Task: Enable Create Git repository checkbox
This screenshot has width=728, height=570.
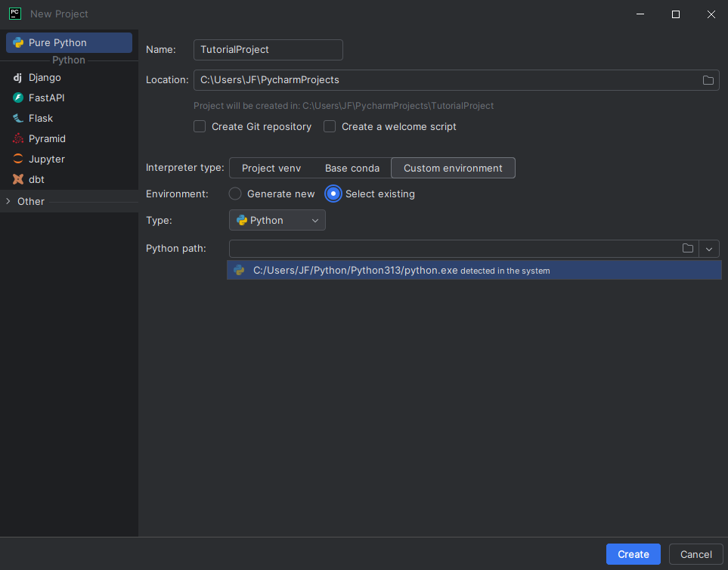Action: (200, 127)
